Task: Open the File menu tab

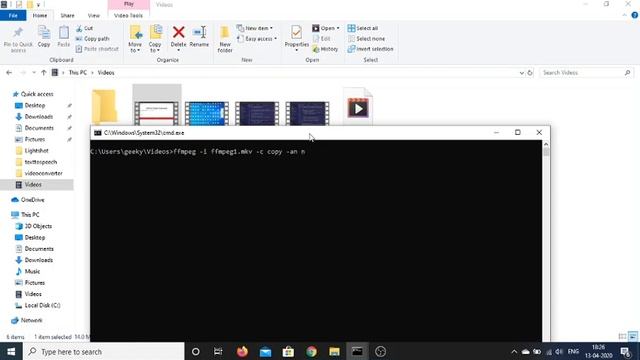Action: pyautogui.click(x=13, y=16)
